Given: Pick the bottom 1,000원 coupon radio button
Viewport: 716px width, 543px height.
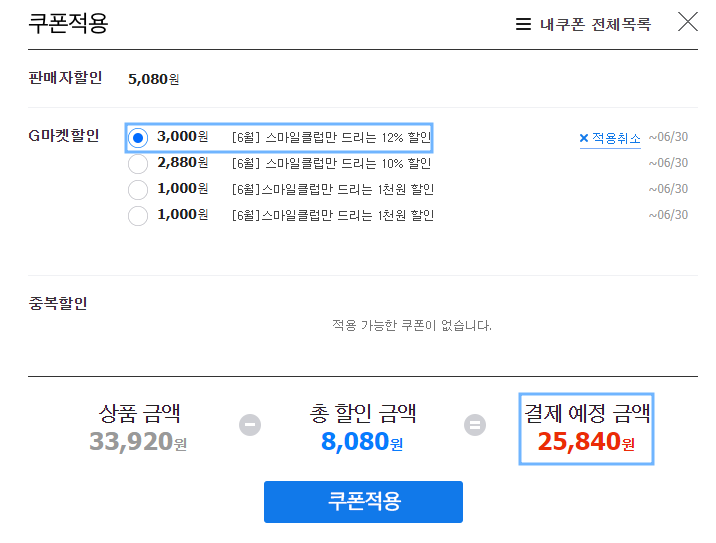Looking at the screenshot, I should pyautogui.click(x=138, y=216).
